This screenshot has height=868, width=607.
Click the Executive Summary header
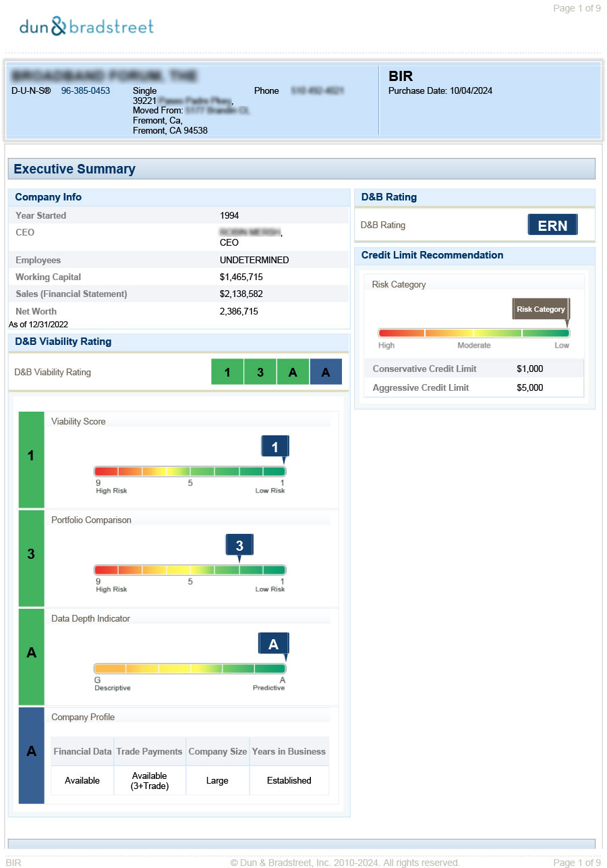(301, 169)
